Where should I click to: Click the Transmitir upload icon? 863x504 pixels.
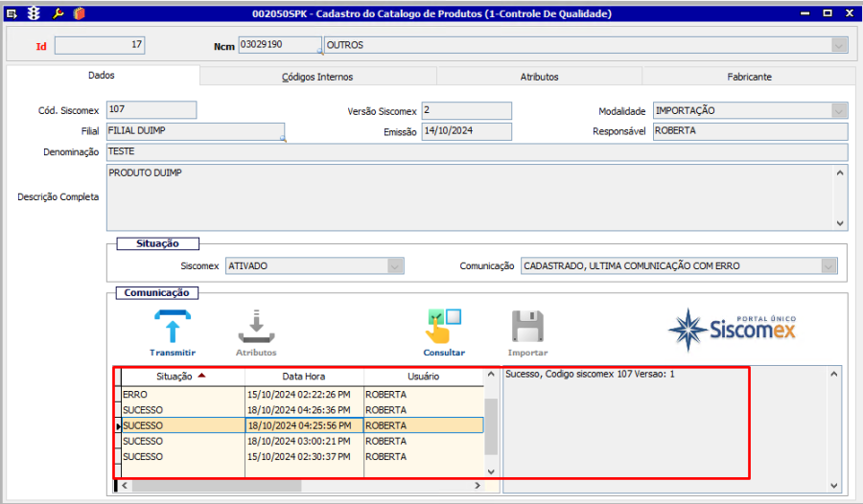pos(173,327)
